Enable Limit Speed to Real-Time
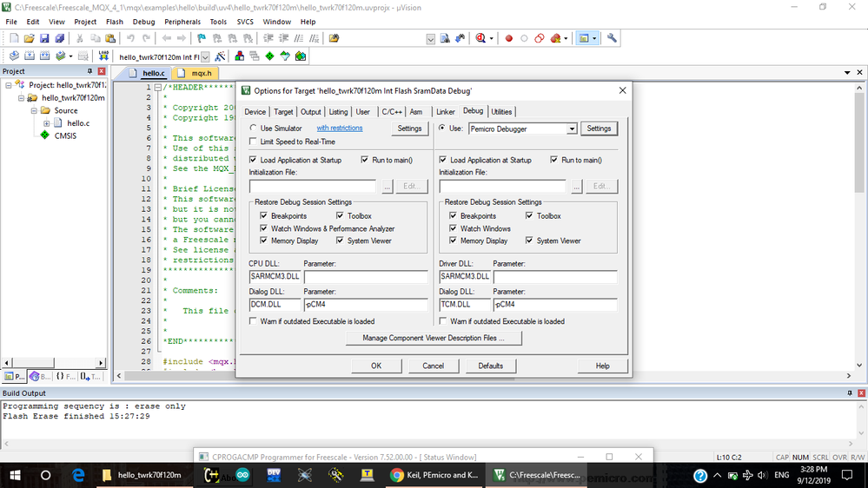The height and width of the screenshot is (488, 868). pyautogui.click(x=254, y=142)
